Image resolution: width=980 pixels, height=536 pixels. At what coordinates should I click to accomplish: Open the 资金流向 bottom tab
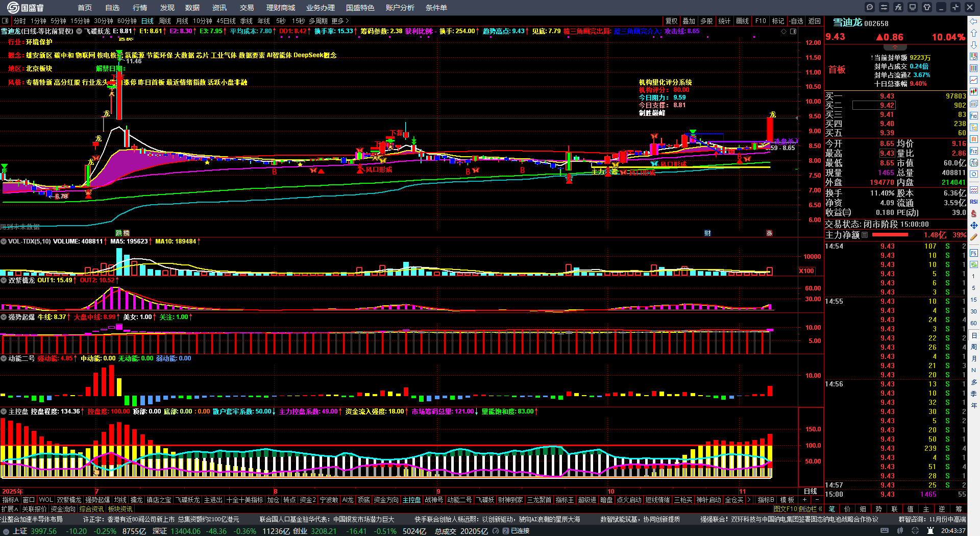(63, 509)
